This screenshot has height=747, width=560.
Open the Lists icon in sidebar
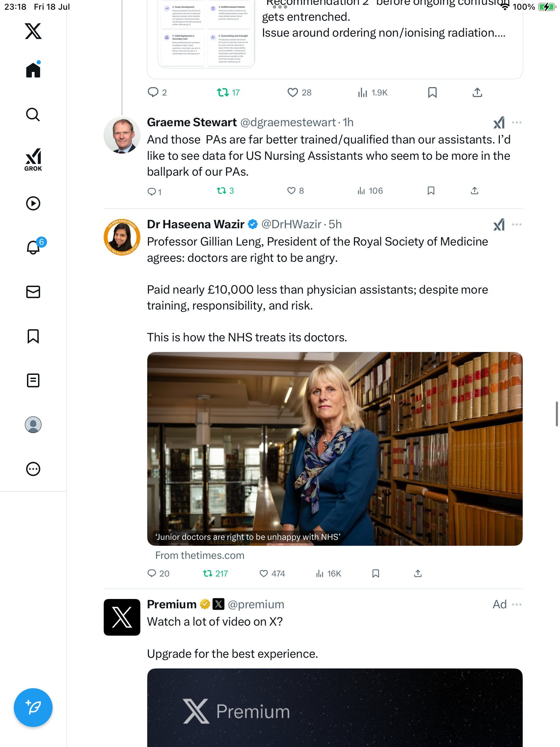tap(33, 380)
